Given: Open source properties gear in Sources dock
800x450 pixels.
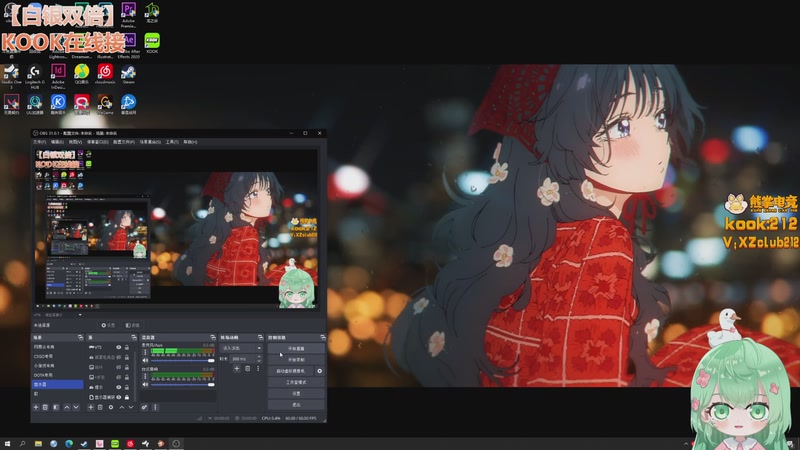Looking at the screenshot, I should pyautogui.click(x=111, y=408).
